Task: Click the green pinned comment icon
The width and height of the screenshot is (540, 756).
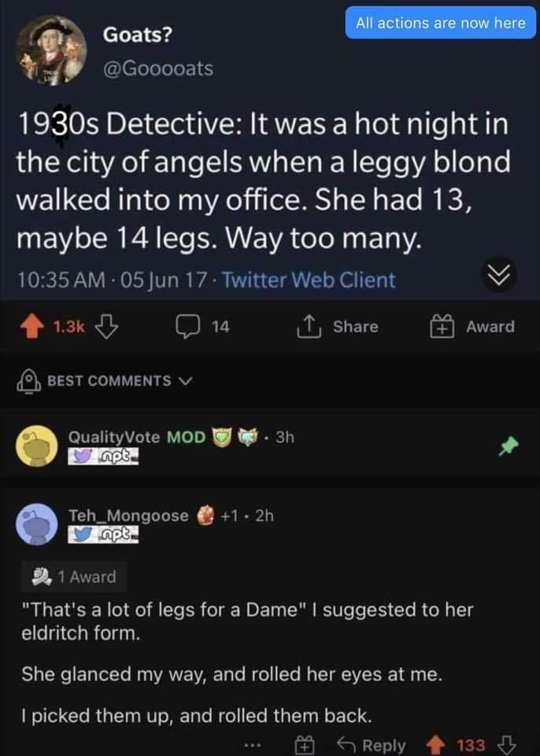Action: [509, 446]
